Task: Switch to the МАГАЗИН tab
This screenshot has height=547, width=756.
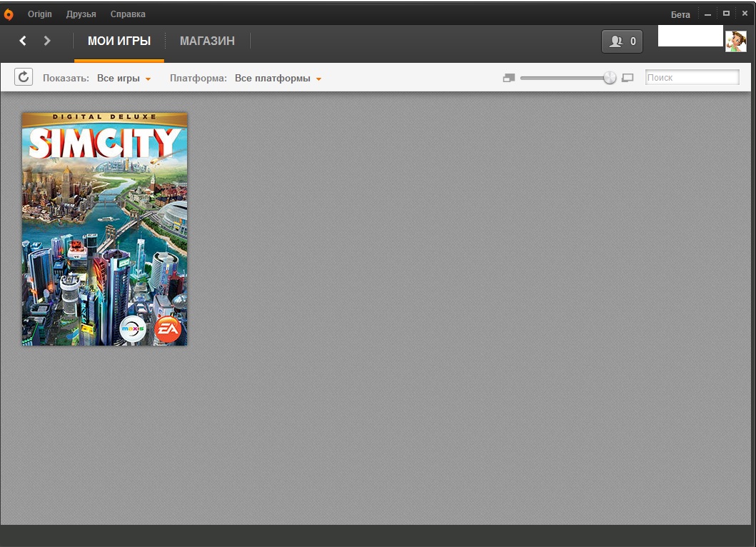Action: click(x=207, y=41)
